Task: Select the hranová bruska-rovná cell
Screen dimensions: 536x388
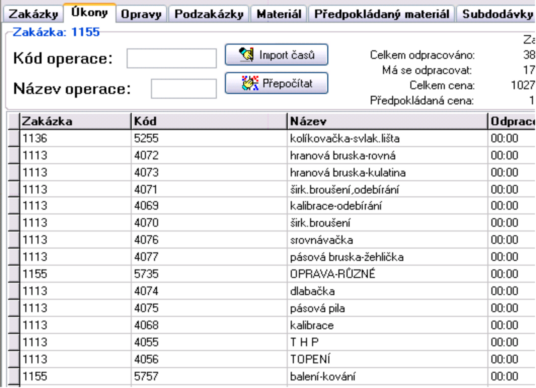Action: [x=387, y=156]
